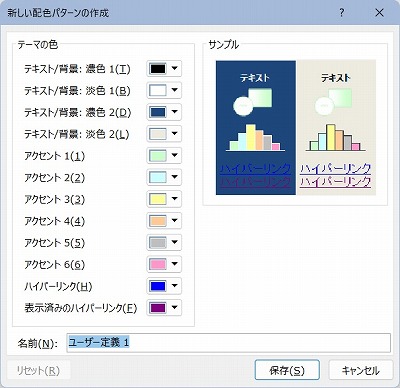Click the 名前(N): label
400x388 pixels.
point(38,343)
